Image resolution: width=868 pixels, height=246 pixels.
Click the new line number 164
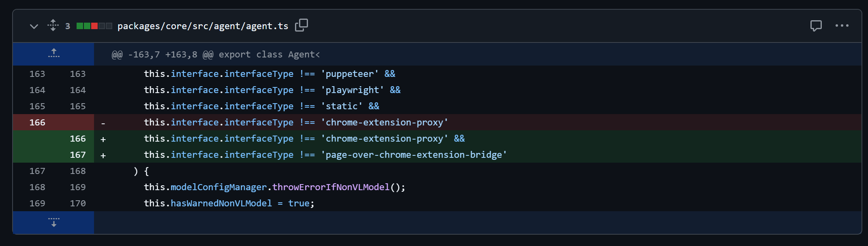(78, 90)
